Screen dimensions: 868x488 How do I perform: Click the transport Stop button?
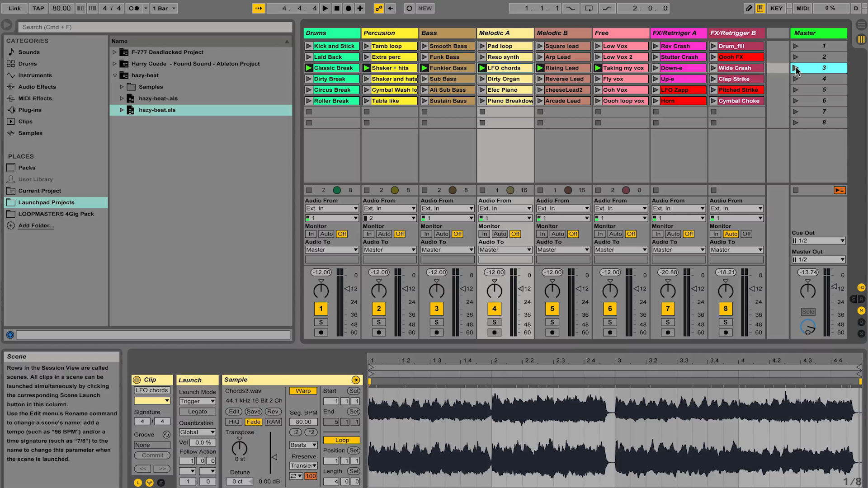tap(337, 8)
